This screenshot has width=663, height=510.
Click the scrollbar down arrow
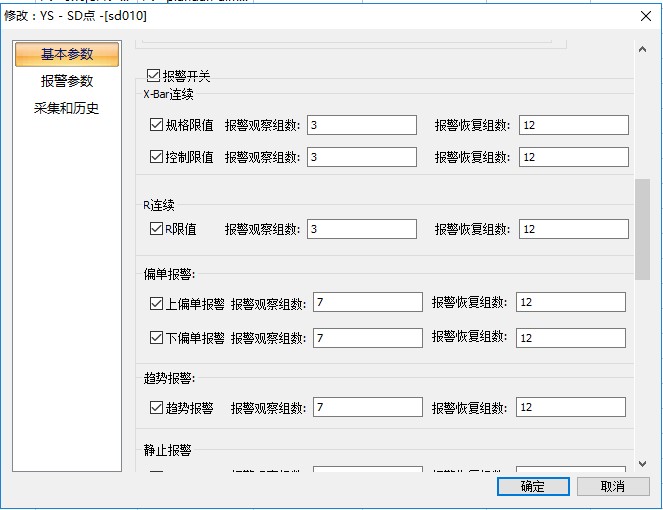642,463
